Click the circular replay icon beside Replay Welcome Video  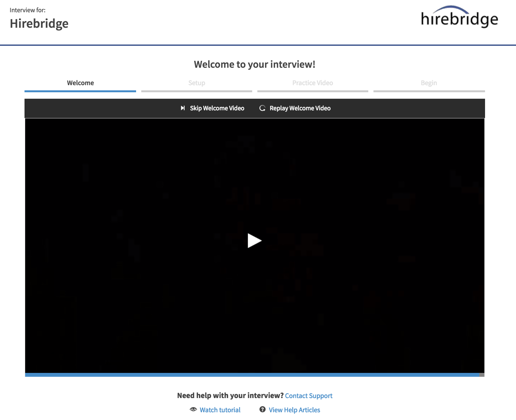pyautogui.click(x=263, y=108)
